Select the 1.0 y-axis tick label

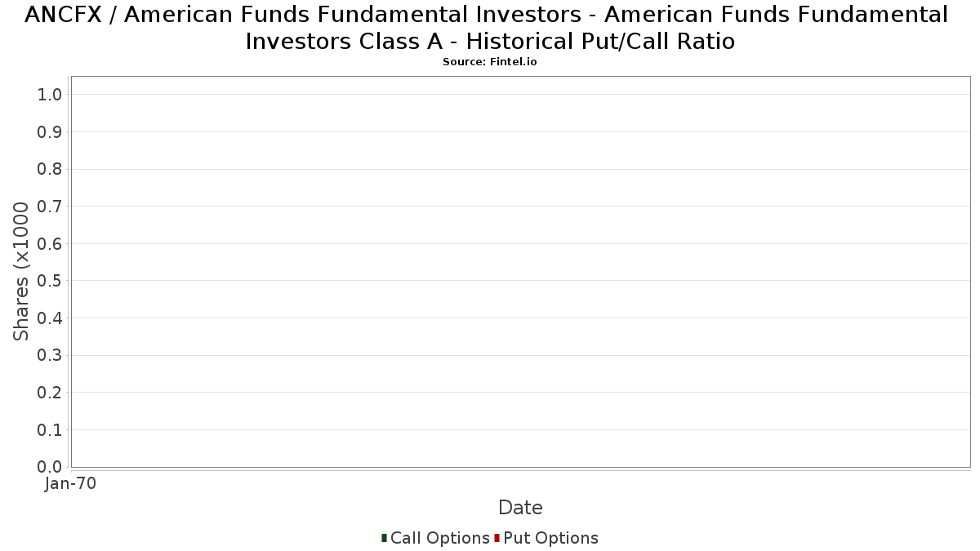click(x=50, y=95)
